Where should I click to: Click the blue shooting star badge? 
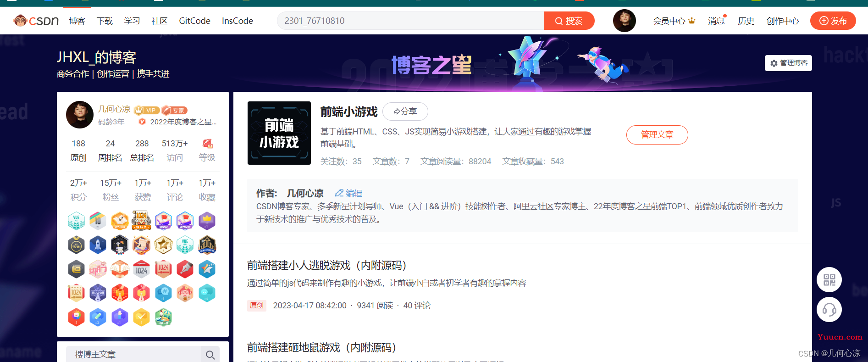[207, 269]
